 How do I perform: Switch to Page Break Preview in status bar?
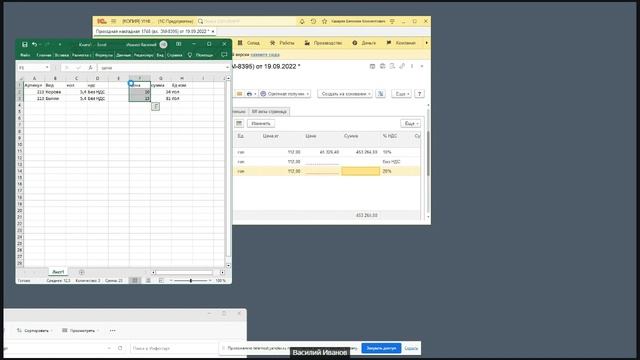coord(161,280)
